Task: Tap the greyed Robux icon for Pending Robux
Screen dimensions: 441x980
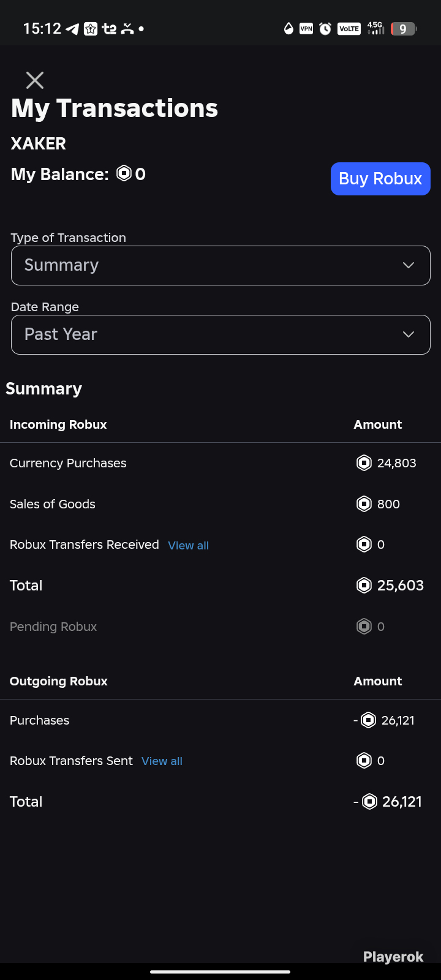Action: [x=364, y=627]
